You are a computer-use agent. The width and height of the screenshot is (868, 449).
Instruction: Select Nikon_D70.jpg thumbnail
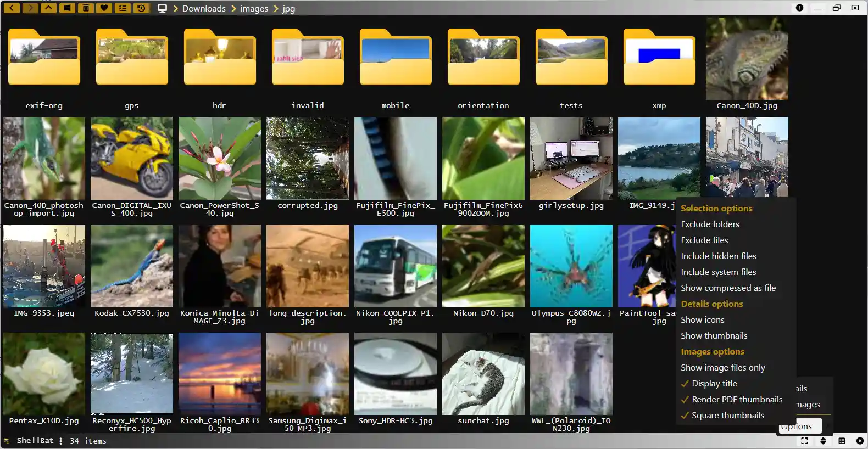(483, 266)
